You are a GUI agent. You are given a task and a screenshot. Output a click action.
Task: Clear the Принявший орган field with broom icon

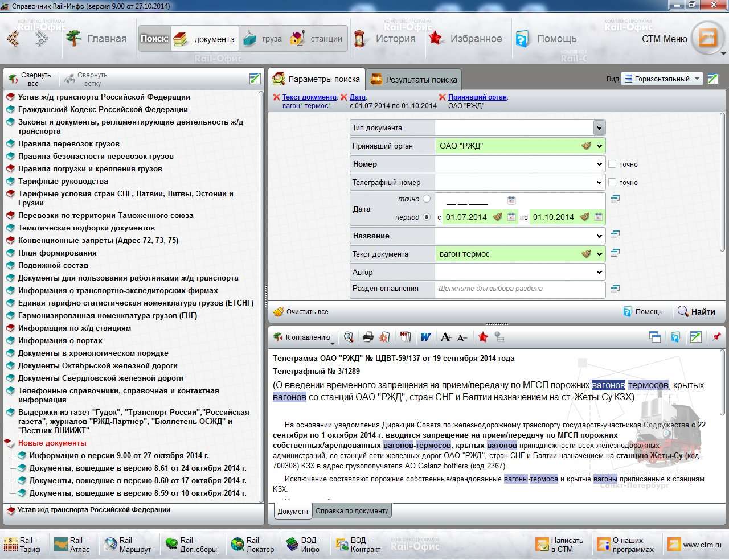[x=586, y=146]
